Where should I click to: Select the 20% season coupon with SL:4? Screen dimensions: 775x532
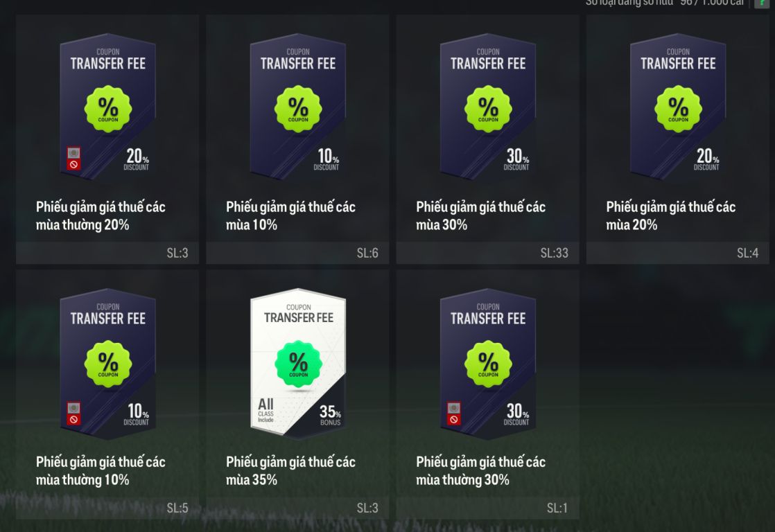coord(678,139)
